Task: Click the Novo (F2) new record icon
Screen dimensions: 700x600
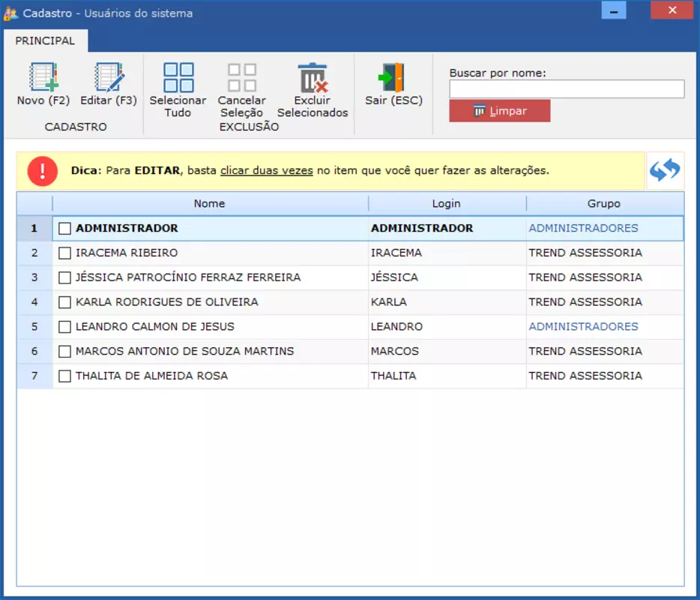Action: tap(43, 76)
